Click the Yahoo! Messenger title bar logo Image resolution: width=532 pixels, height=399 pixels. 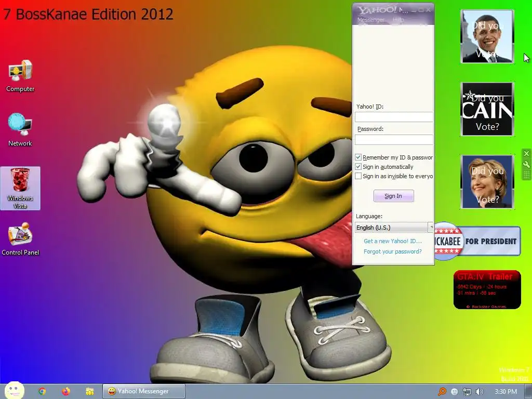pos(377,9)
